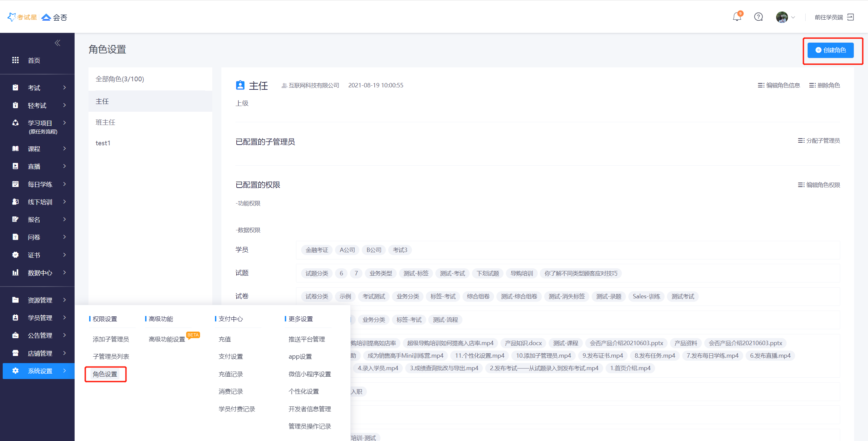Expand the 考试 sidebar submenu chevron
The height and width of the screenshot is (441, 868).
64,88
